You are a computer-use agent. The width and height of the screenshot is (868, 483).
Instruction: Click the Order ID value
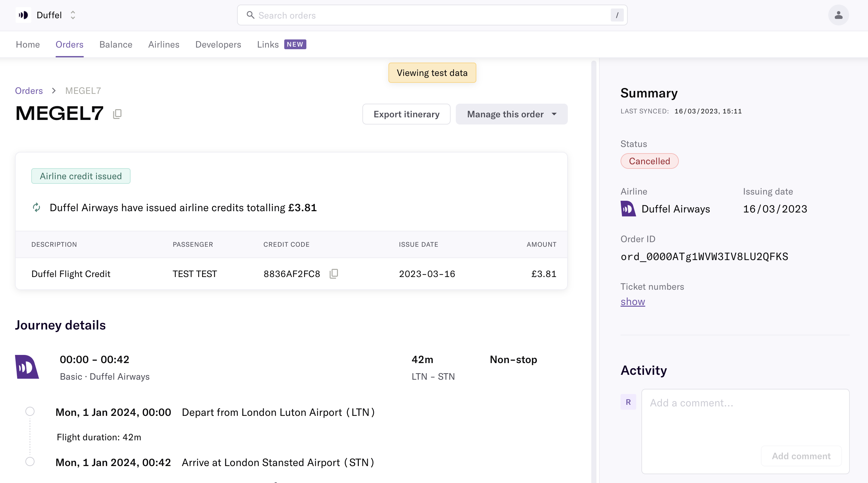704,257
